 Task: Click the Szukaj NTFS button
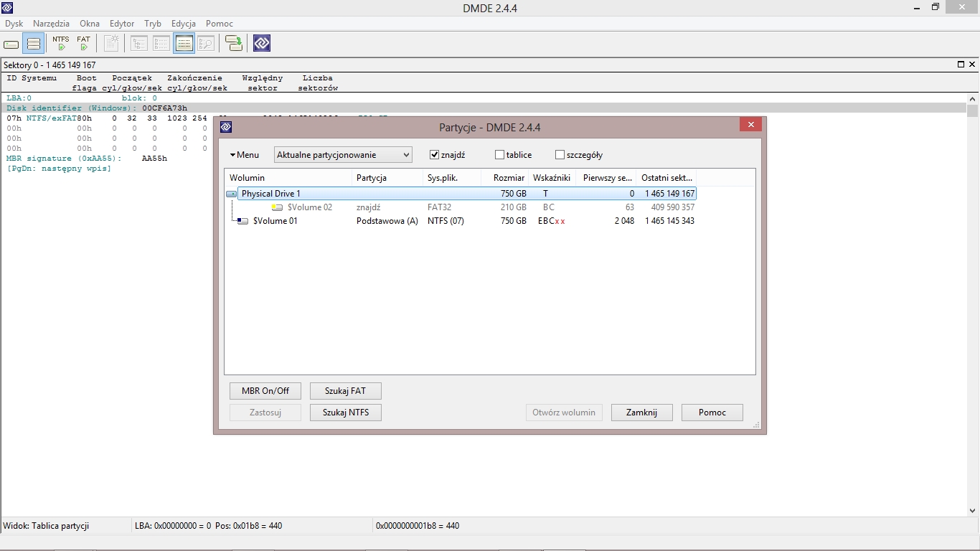[346, 413]
